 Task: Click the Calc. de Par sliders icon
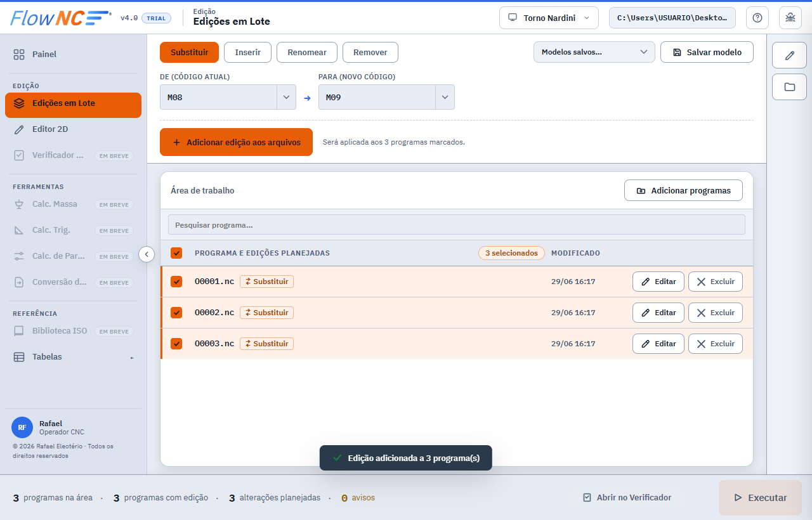[19, 256]
